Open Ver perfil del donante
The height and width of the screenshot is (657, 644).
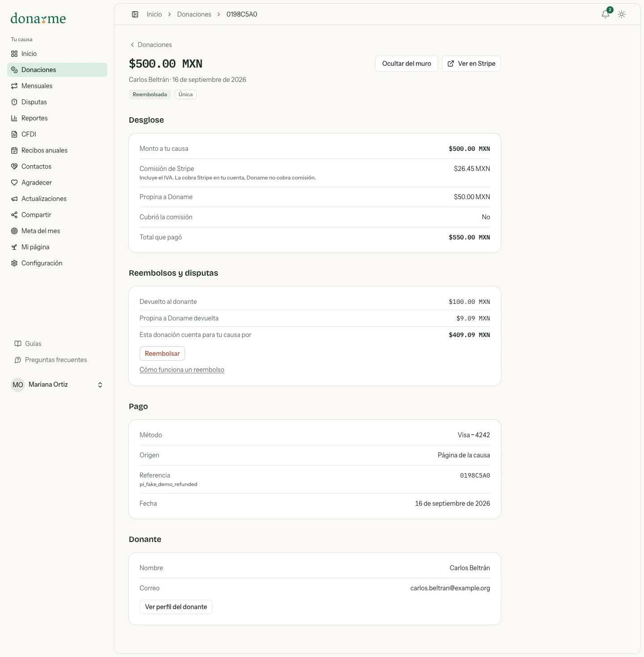(x=176, y=607)
